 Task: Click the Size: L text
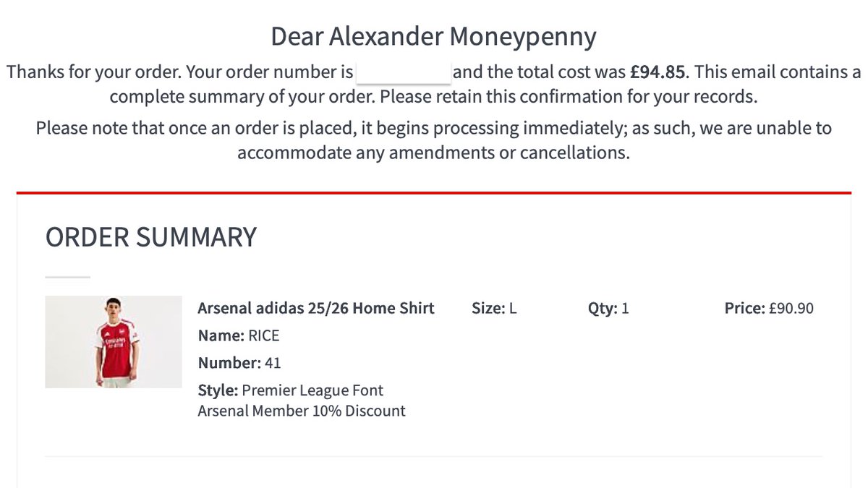[x=494, y=309]
